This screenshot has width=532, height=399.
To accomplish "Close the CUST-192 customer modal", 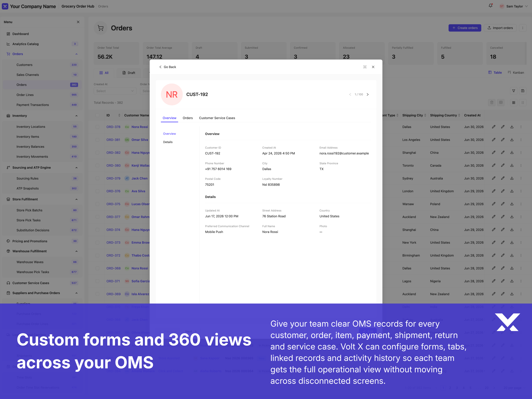I will tap(373, 67).
